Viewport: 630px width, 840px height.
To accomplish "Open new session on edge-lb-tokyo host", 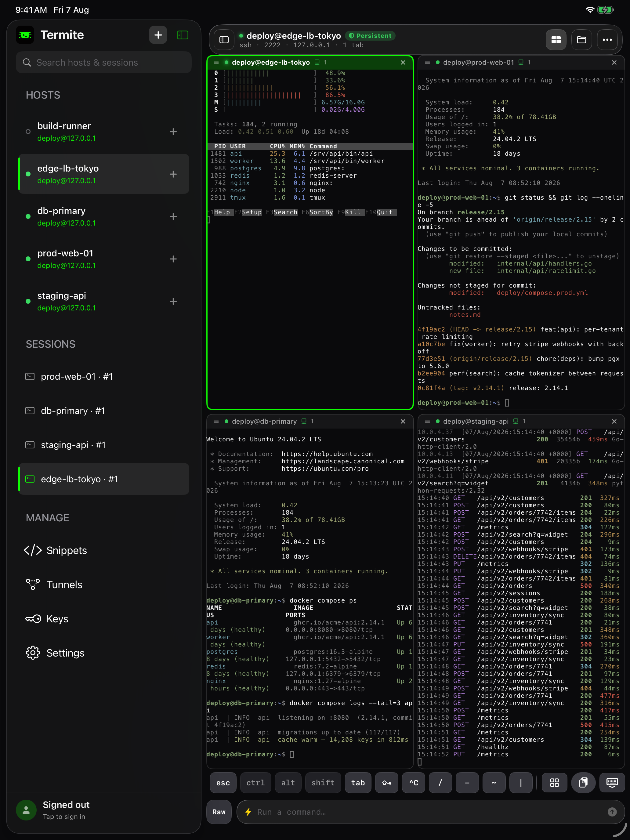I will (173, 174).
